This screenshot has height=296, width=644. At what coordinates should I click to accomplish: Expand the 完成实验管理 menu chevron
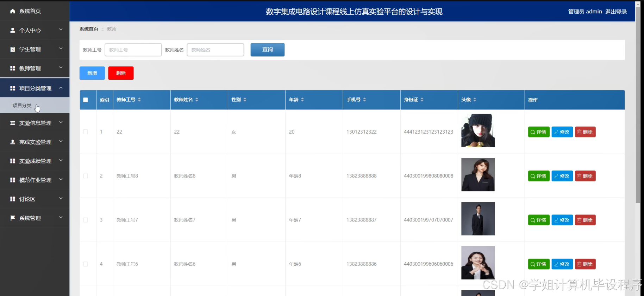point(61,141)
